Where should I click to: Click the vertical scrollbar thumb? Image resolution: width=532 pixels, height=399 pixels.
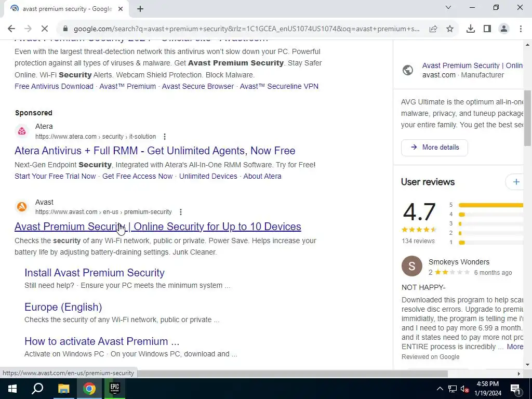(528, 118)
